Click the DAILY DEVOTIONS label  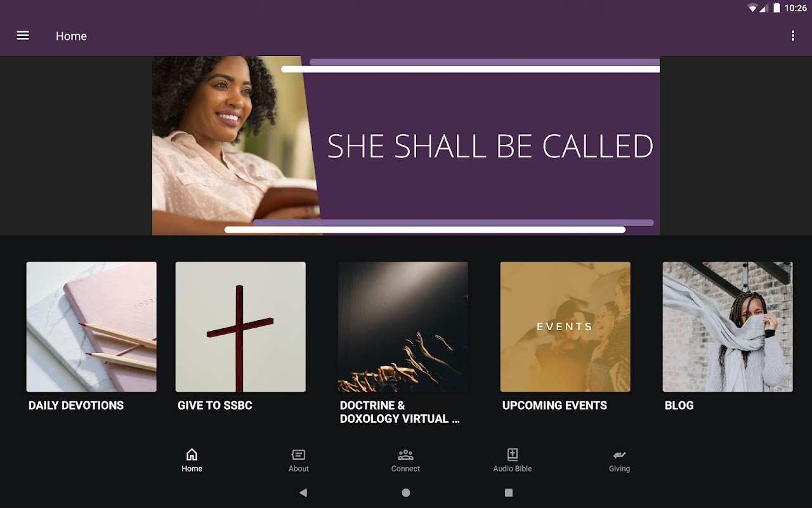point(76,405)
